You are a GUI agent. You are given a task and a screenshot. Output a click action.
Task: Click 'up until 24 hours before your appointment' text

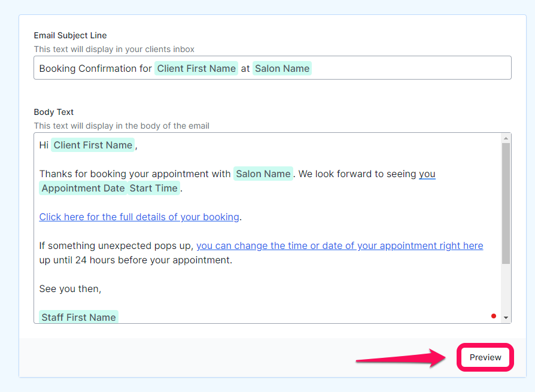pos(135,260)
